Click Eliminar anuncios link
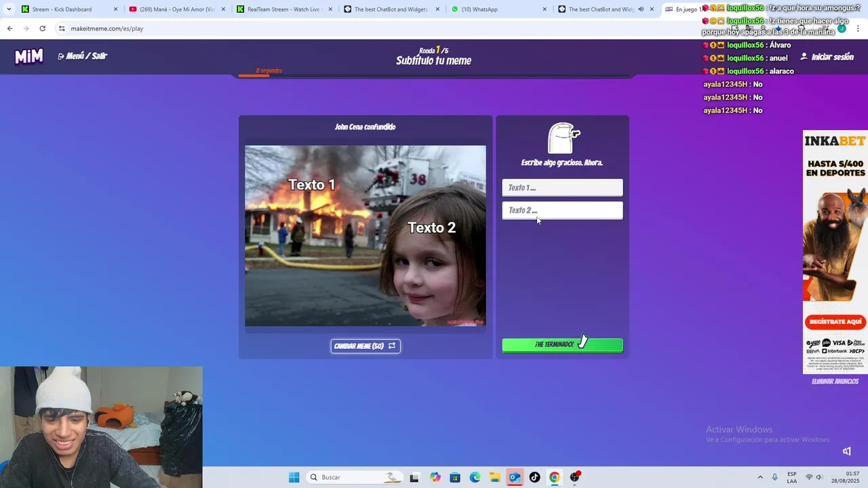Image resolution: width=868 pixels, height=488 pixels. pos(835,382)
